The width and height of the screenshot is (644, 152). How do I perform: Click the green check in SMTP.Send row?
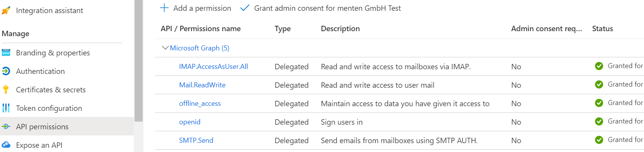pyautogui.click(x=599, y=140)
